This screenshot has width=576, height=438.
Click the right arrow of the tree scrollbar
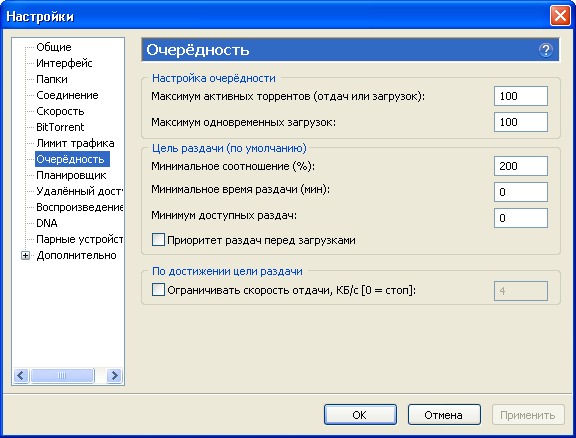coord(114,376)
